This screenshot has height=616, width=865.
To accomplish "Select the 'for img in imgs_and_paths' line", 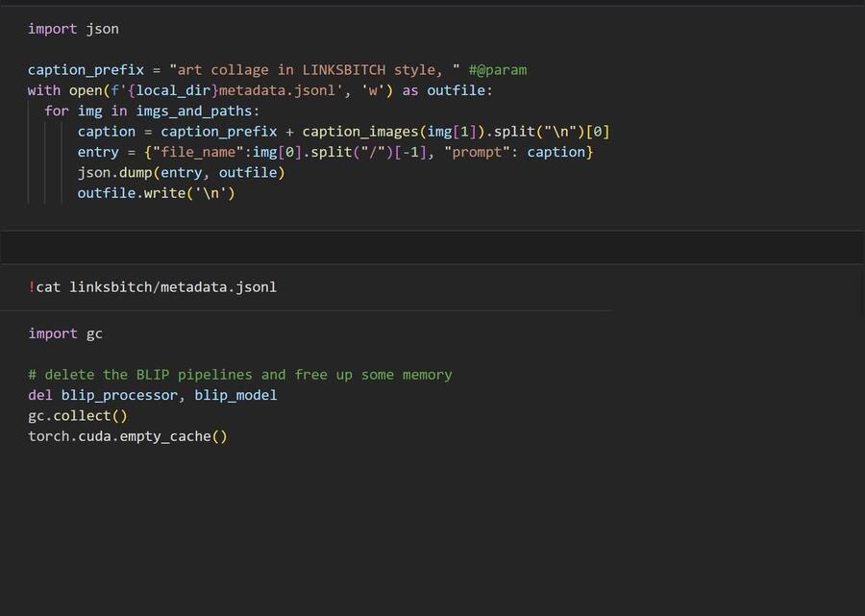I will coord(152,111).
